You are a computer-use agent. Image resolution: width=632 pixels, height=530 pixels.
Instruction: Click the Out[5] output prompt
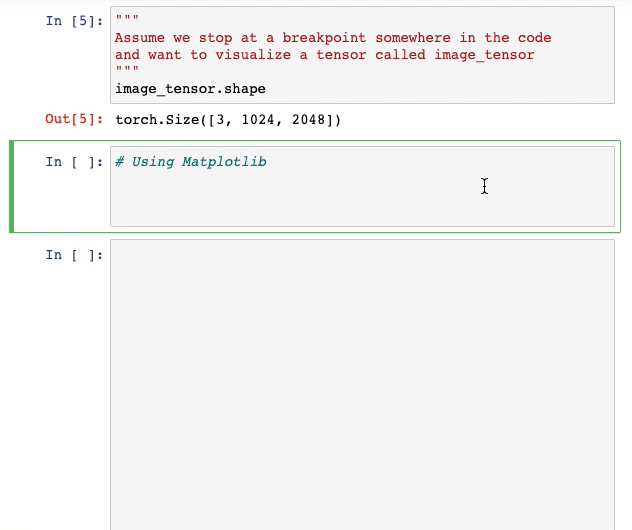[x=74, y=120]
